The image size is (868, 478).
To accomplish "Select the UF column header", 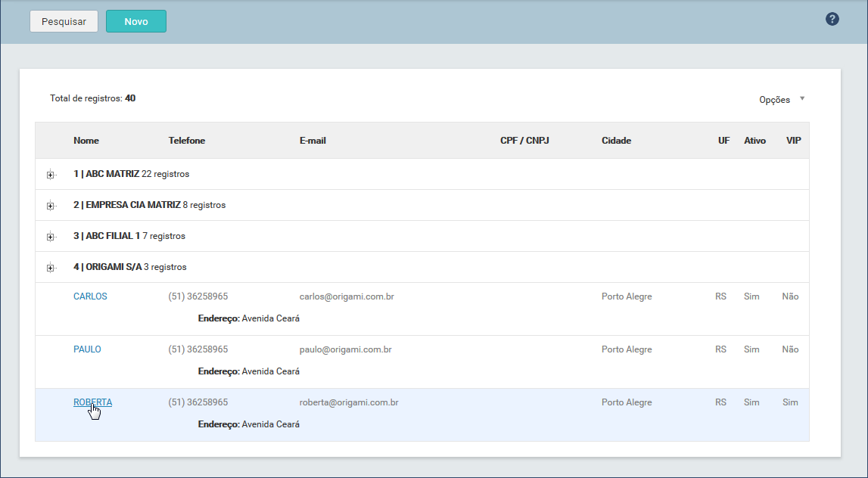I will (x=724, y=141).
